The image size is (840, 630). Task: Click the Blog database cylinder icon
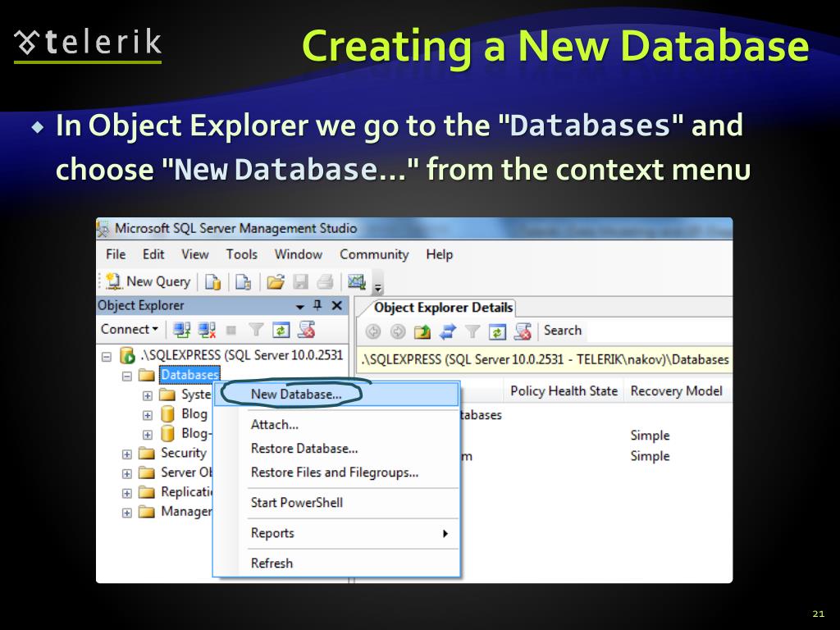point(167,414)
